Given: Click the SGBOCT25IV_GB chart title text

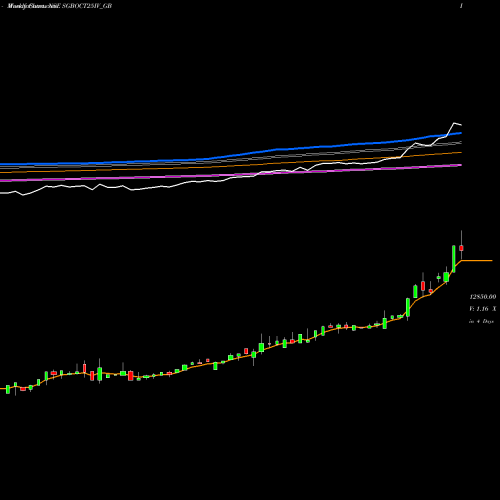Looking at the screenshot, I should (x=87, y=6).
